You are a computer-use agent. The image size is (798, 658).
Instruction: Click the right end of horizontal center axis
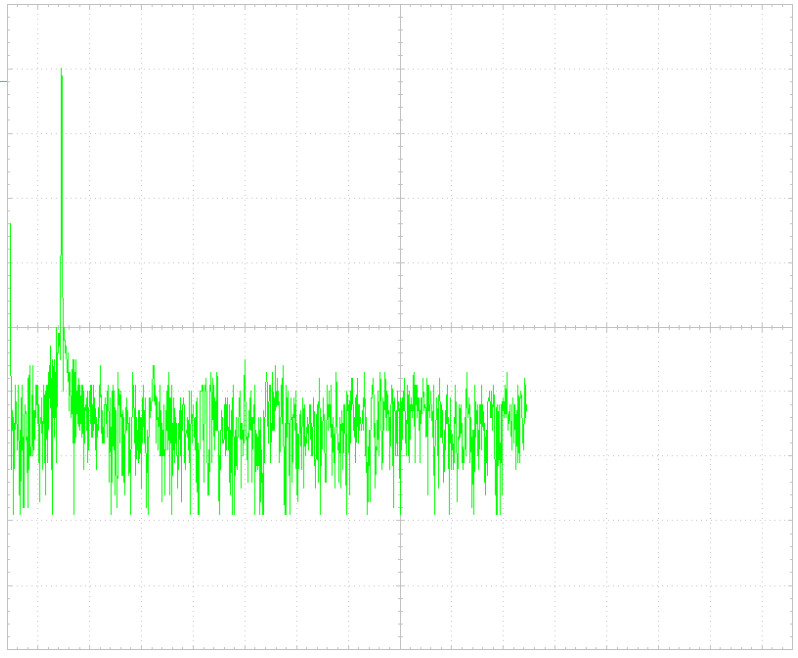pos(791,327)
